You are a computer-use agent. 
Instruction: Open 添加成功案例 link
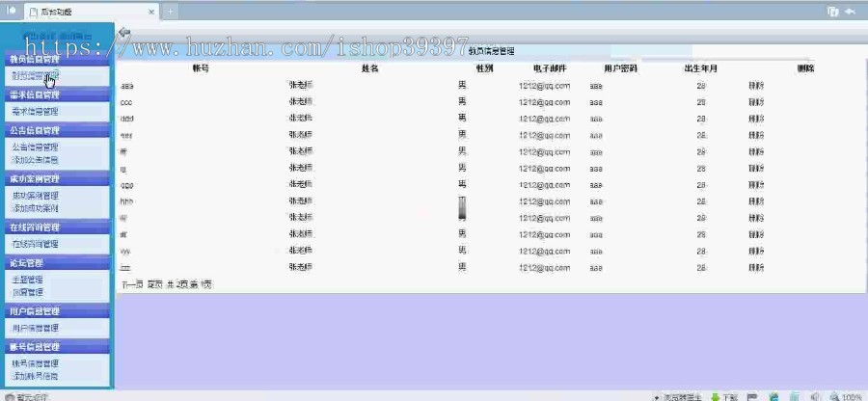click(x=35, y=208)
